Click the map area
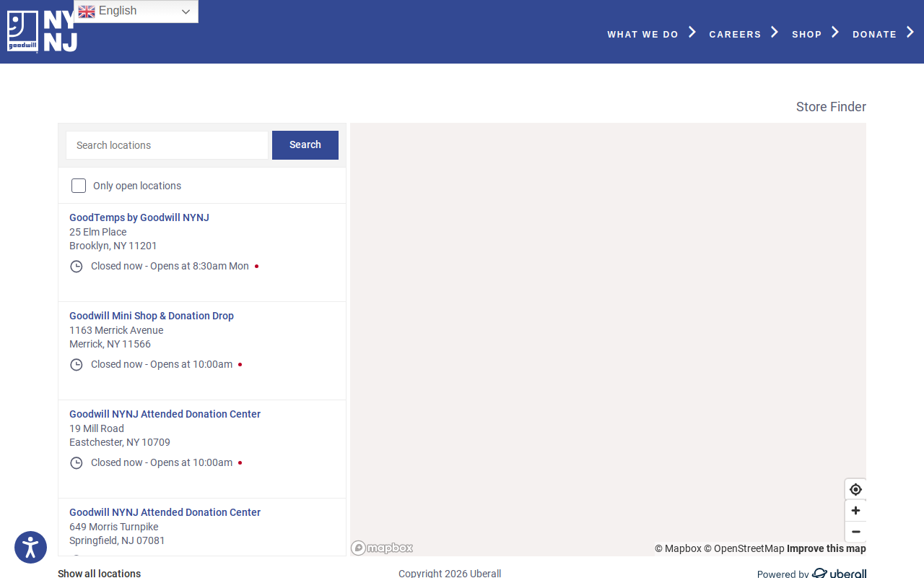Screen dimensions: 924x578 tap(608, 340)
